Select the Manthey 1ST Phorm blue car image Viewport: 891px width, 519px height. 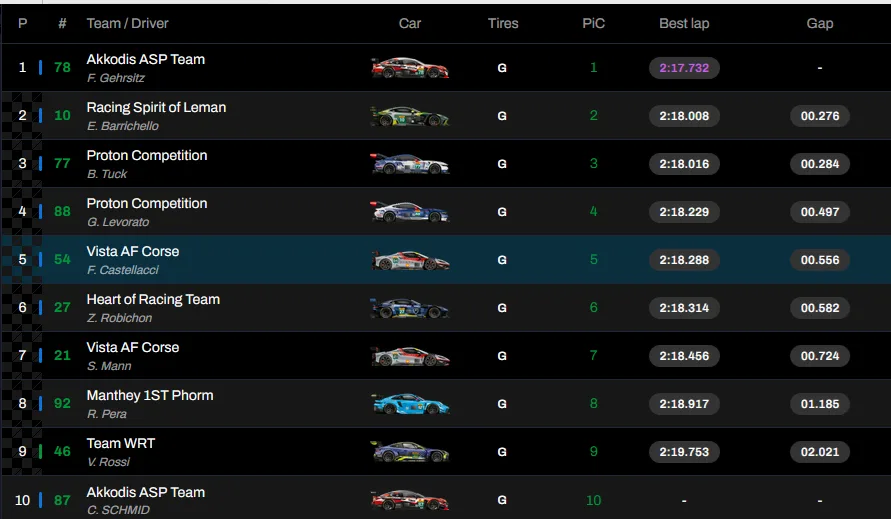click(x=409, y=404)
